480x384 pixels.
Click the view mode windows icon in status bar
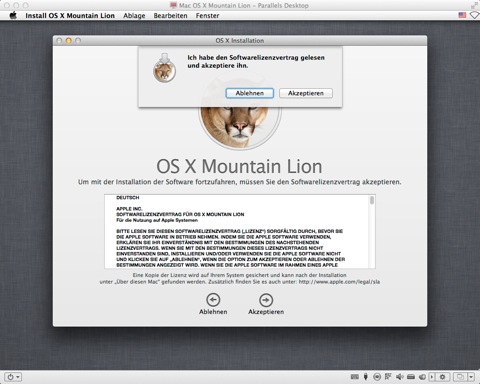(460, 377)
